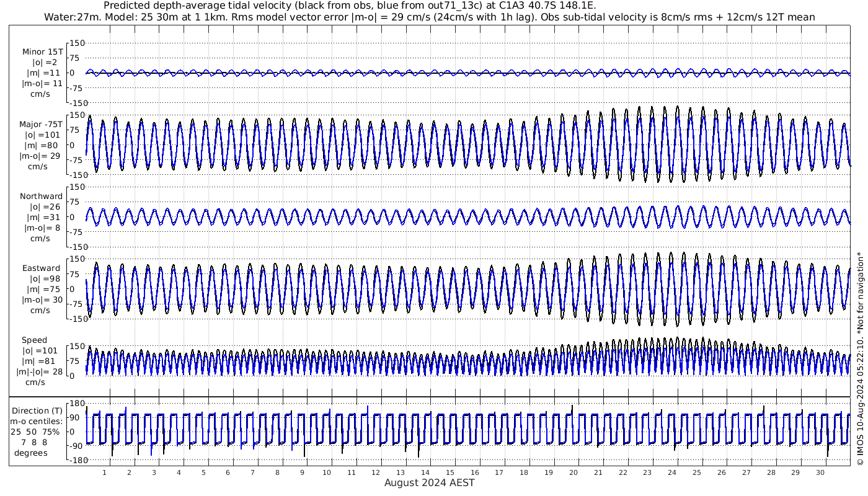Click the '150' tick of the Minor panel
868x496 pixels.
pos(78,43)
